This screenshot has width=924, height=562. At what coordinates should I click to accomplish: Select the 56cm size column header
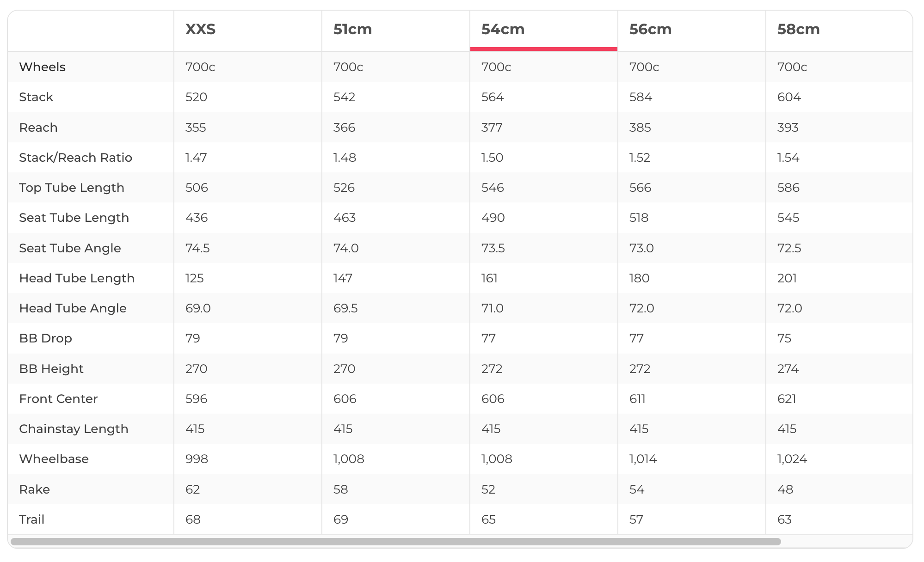click(x=650, y=30)
